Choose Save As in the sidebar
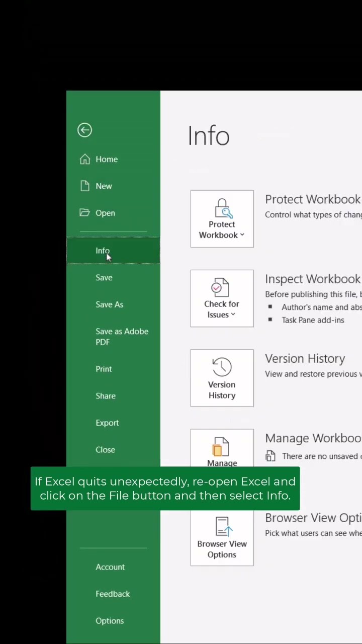 click(x=113, y=304)
